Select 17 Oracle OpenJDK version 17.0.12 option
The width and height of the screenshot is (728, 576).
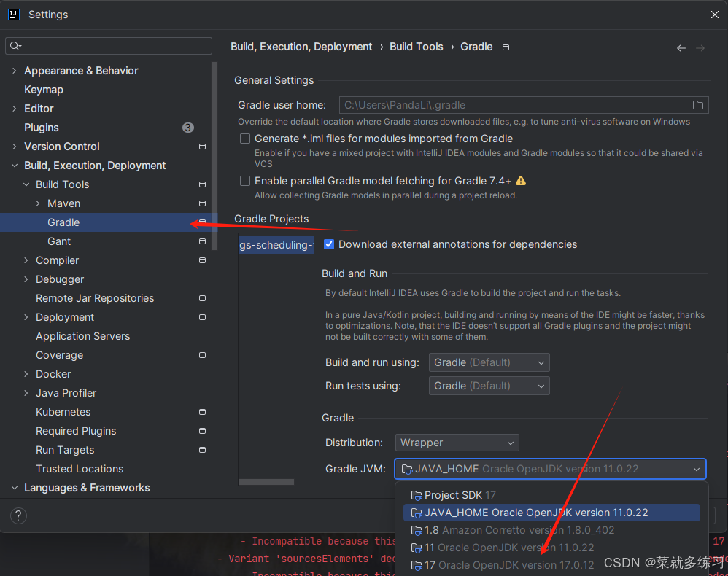(x=551, y=565)
